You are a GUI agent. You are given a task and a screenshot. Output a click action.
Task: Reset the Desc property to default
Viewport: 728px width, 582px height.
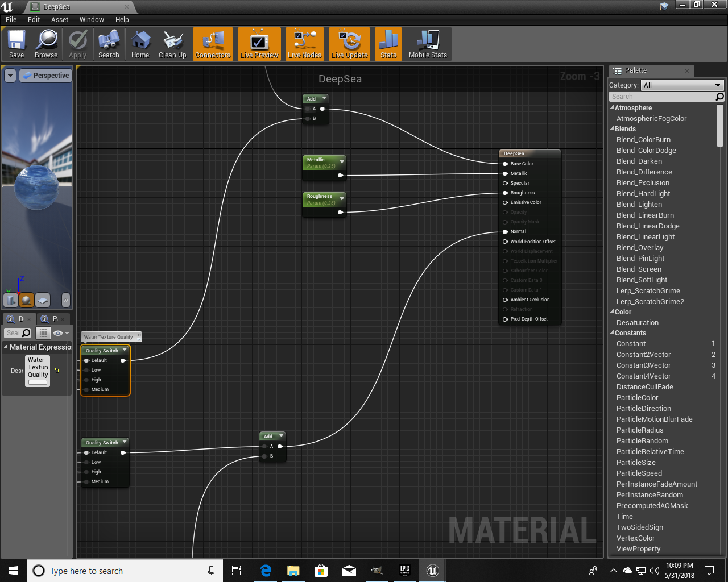coord(56,371)
